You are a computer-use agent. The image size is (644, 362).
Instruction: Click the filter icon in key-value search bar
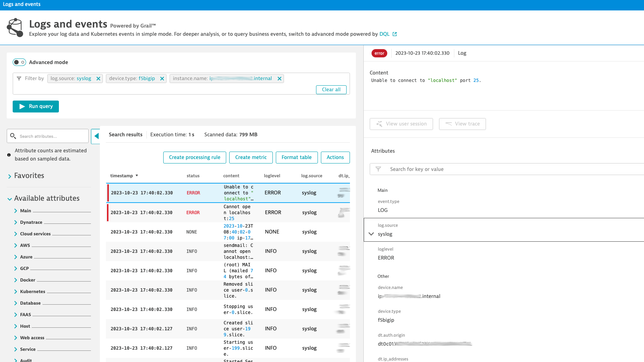click(x=379, y=169)
